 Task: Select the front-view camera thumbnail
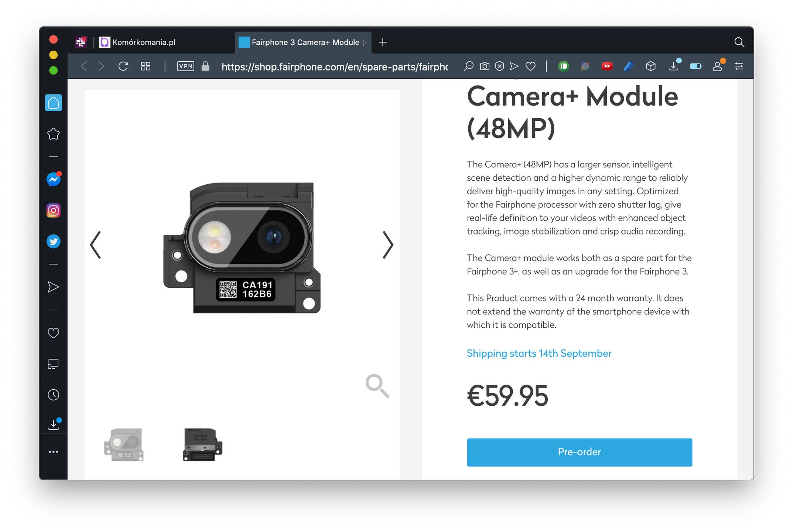coord(124,444)
